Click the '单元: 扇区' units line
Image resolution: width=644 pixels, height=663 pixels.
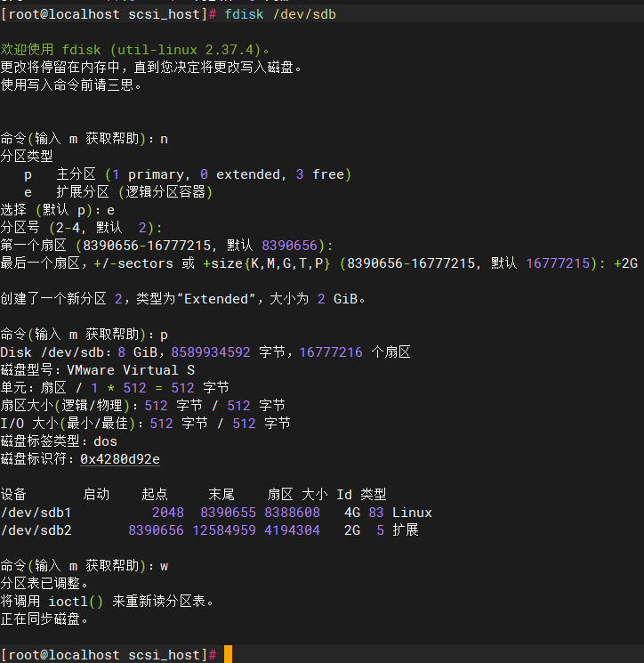(115, 388)
